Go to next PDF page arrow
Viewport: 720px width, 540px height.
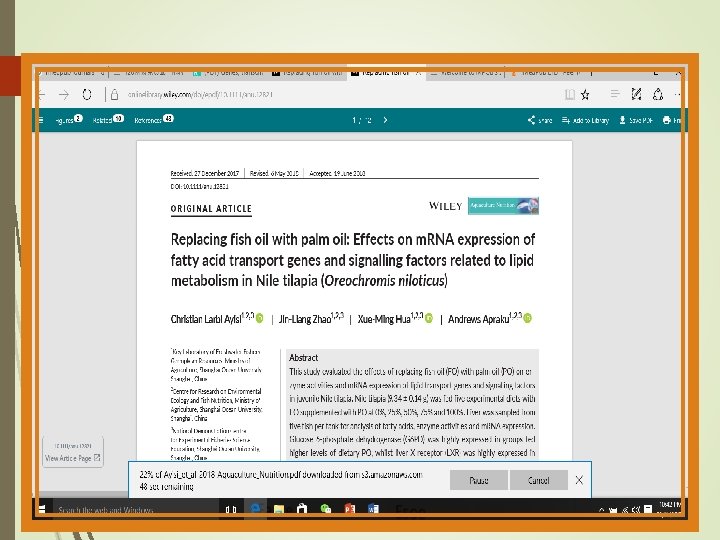click(385, 120)
